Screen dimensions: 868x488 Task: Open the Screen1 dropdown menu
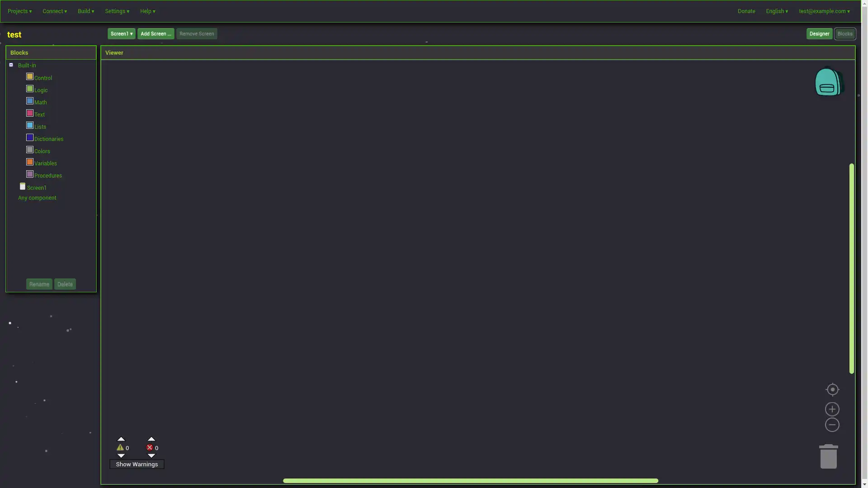pos(122,33)
